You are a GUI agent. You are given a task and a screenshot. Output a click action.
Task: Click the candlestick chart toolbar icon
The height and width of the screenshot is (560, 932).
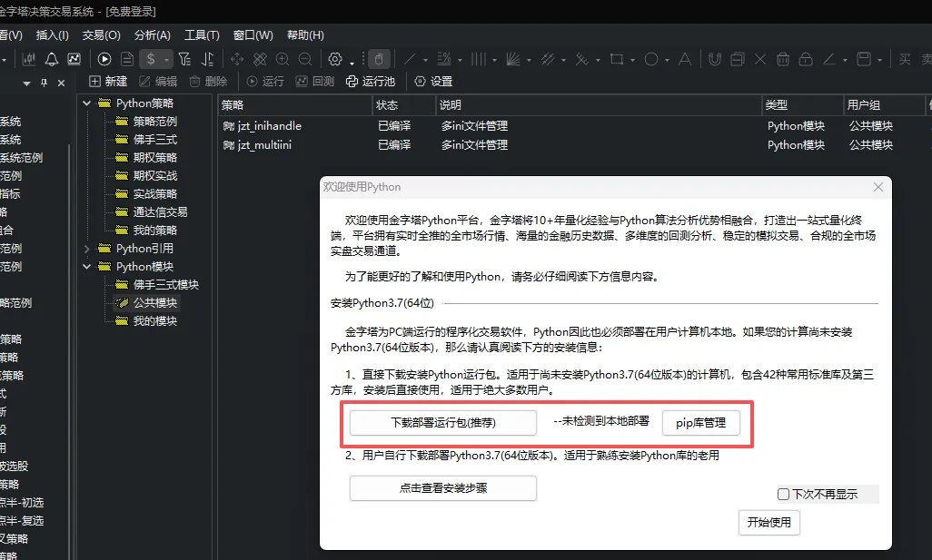28,59
